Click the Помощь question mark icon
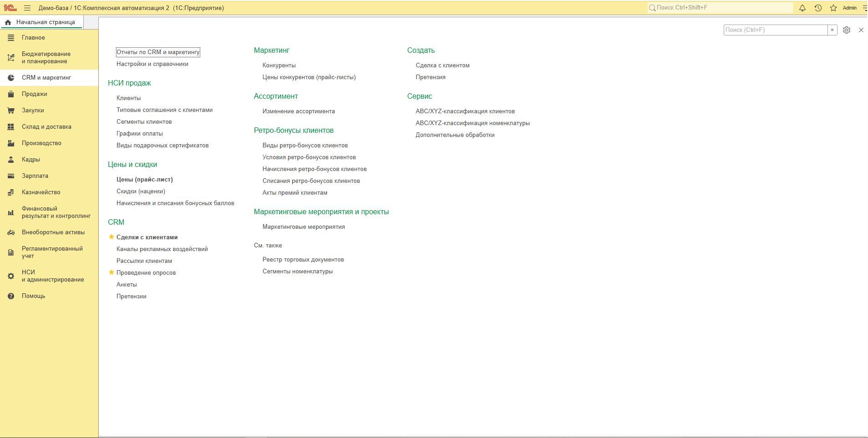 pyautogui.click(x=11, y=296)
